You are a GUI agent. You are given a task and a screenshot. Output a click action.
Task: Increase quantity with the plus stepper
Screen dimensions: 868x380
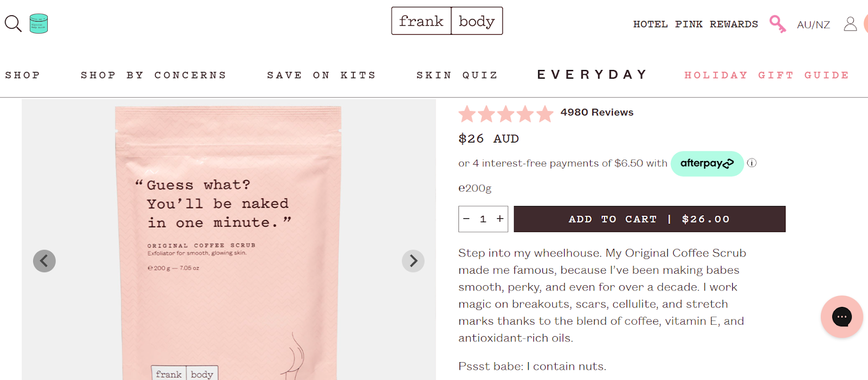click(x=499, y=219)
